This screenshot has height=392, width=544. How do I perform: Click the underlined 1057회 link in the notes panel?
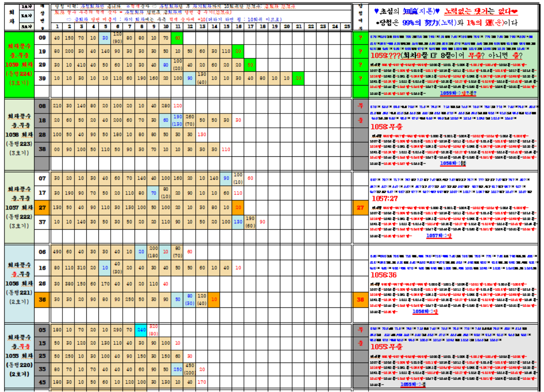[439, 235]
